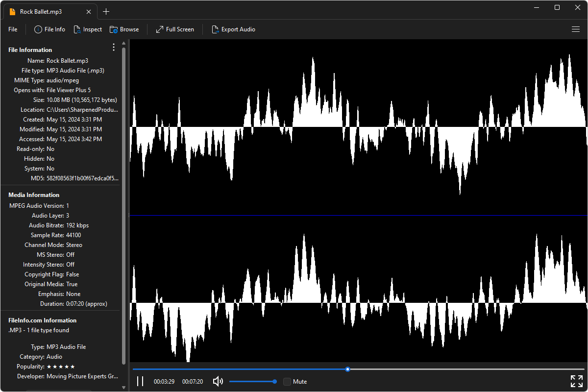Click the file icon on the Rock Ballet.mp3 tab
Screen dimensions: 588x392
(12, 11)
